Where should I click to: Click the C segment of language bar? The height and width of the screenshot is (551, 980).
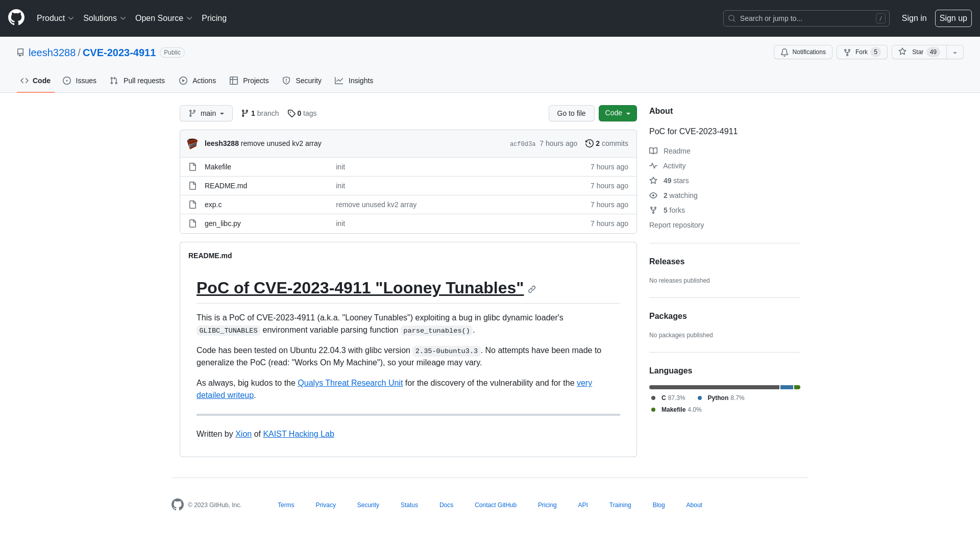(714, 387)
